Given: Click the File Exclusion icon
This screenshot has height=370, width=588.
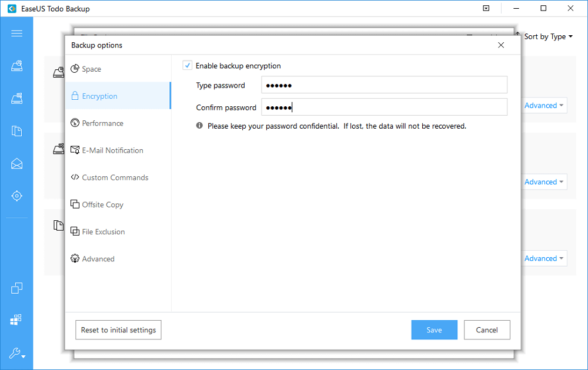Looking at the screenshot, I should pos(75,231).
